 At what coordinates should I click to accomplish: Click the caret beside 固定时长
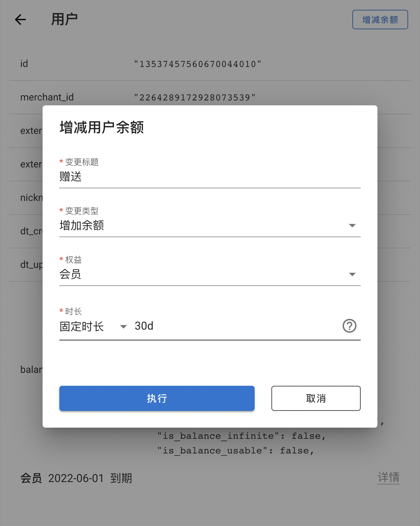(123, 327)
